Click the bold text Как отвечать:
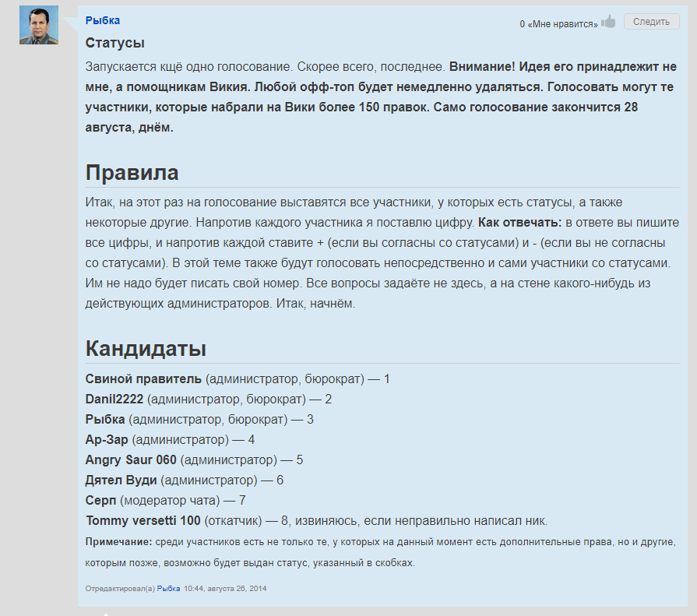The image size is (697, 616). 519,223
